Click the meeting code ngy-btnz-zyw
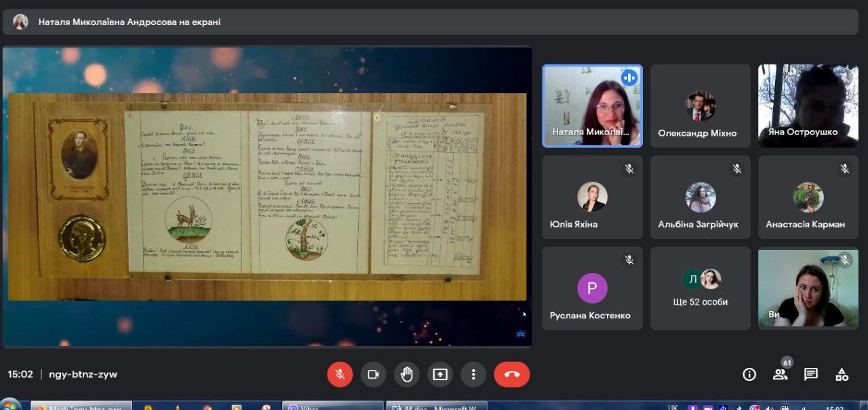The image size is (868, 410). [83, 374]
